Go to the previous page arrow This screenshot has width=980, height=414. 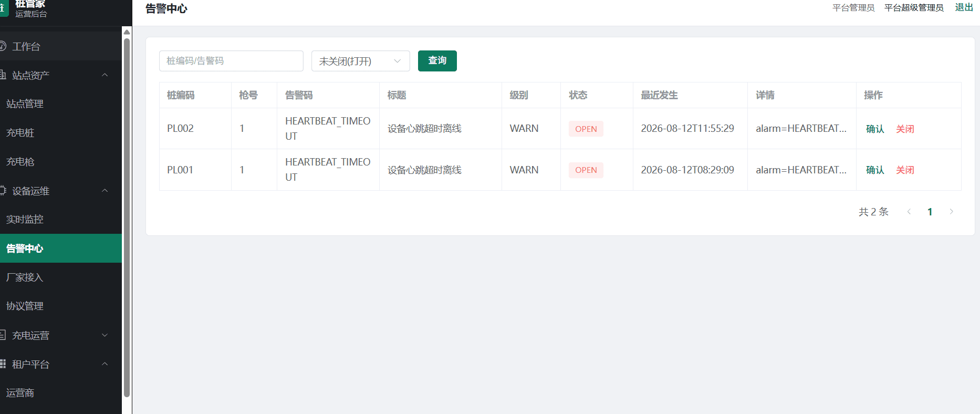[909, 212]
